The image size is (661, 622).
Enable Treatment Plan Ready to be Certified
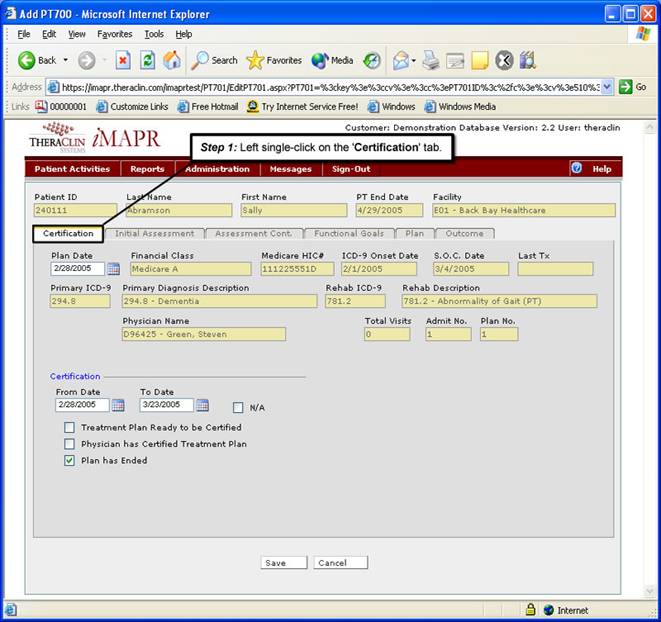point(69,427)
